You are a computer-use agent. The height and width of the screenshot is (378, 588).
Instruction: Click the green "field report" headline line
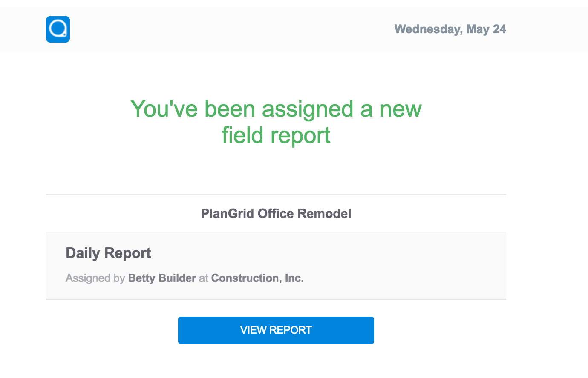pyautogui.click(x=276, y=135)
